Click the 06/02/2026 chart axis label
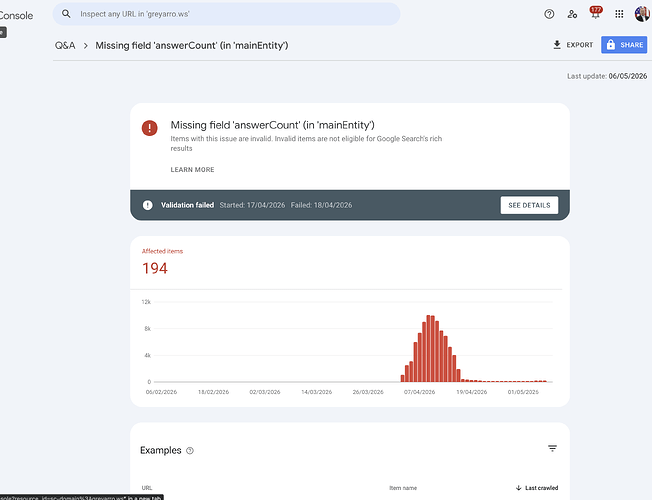 161,392
